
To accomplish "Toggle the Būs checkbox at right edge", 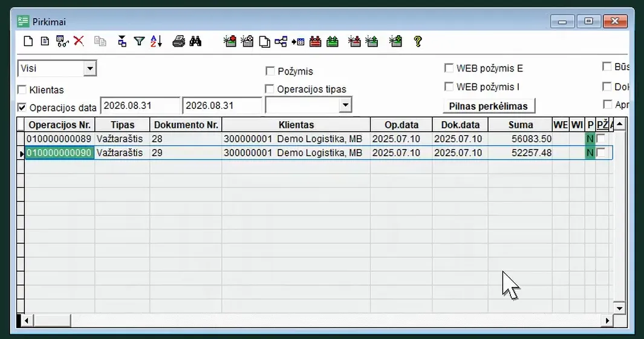I will pyautogui.click(x=607, y=66).
